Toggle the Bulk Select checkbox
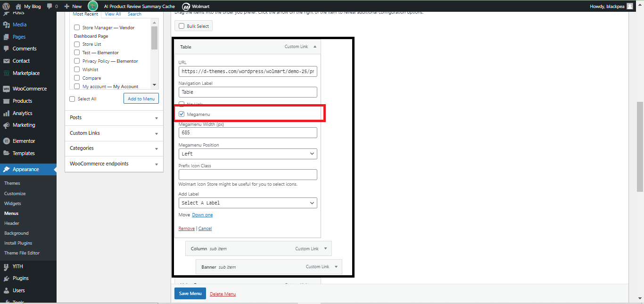 point(182,26)
